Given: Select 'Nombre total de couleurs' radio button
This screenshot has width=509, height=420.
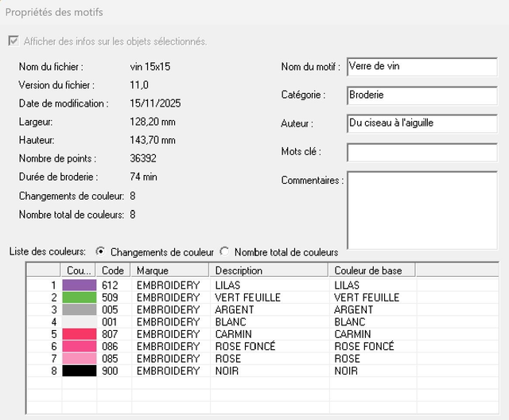Looking at the screenshot, I should tap(224, 251).
